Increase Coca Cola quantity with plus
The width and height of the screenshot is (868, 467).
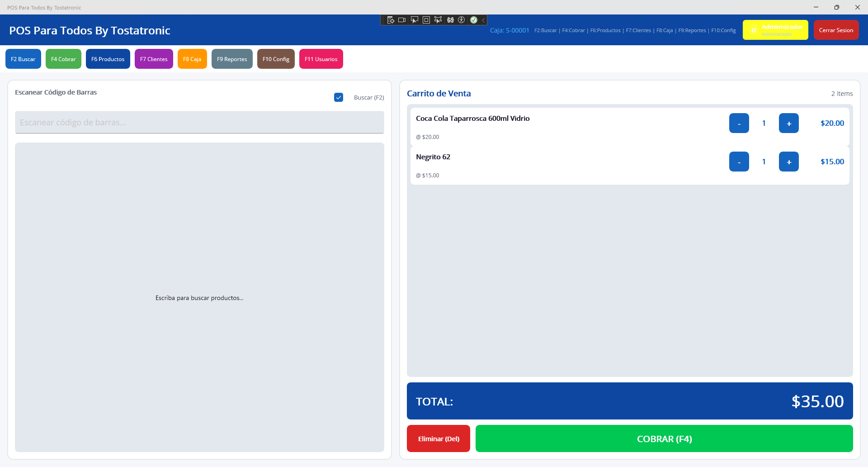tap(789, 123)
